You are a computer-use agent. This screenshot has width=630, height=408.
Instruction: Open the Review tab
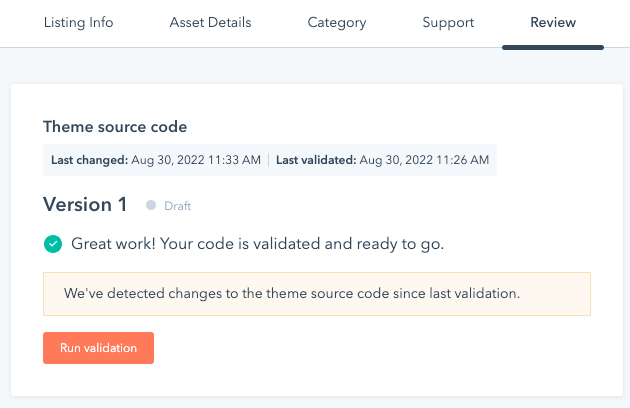(553, 23)
